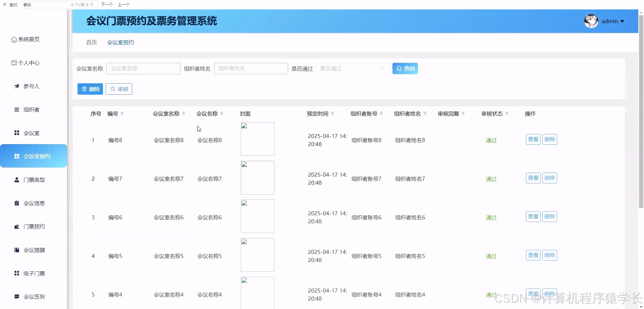
Task: Select the 电子门票 sidebar icon
Action: pyautogui.click(x=16, y=273)
